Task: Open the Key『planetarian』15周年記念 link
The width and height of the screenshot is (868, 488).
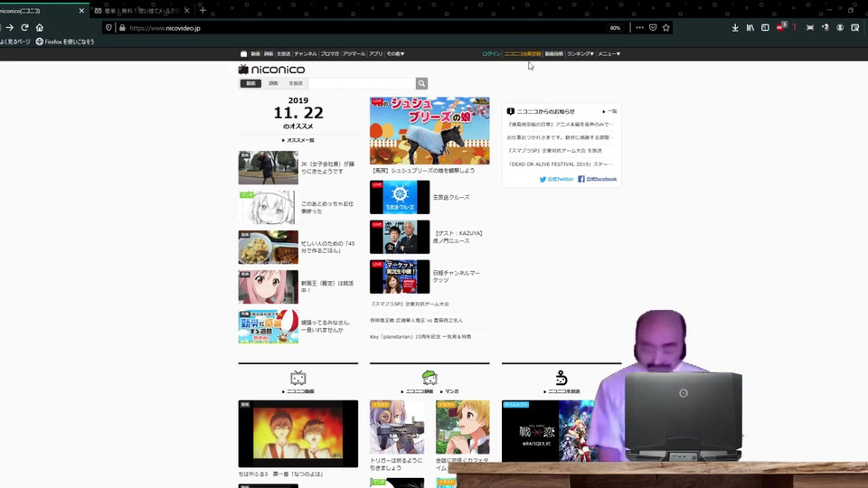Action: pyautogui.click(x=420, y=336)
